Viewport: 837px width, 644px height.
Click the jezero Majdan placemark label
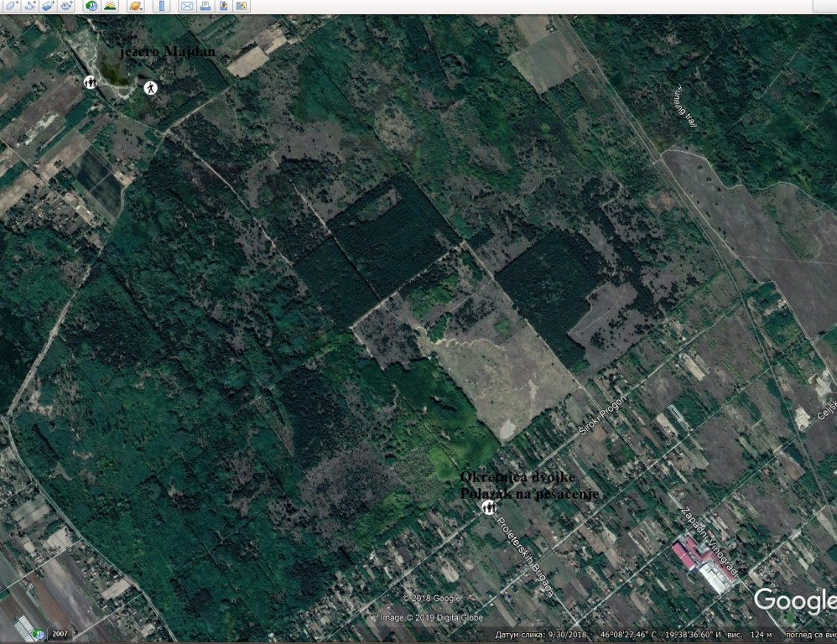pyautogui.click(x=168, y=52)
